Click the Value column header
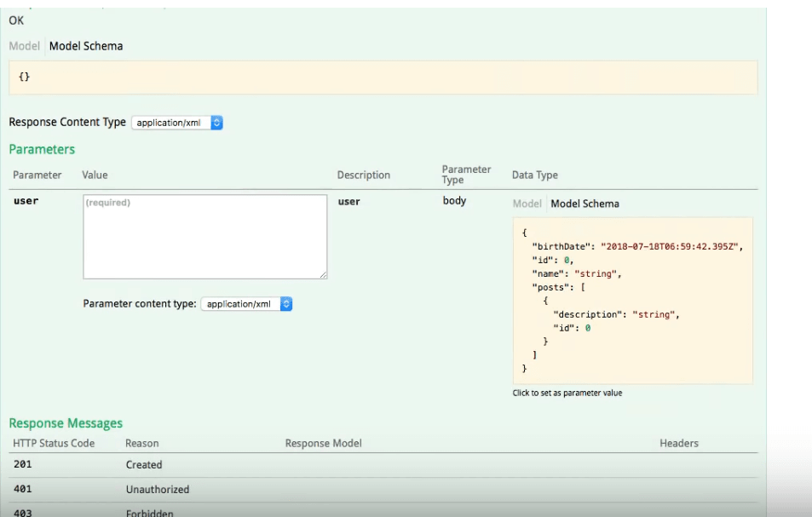 point(95,175)
